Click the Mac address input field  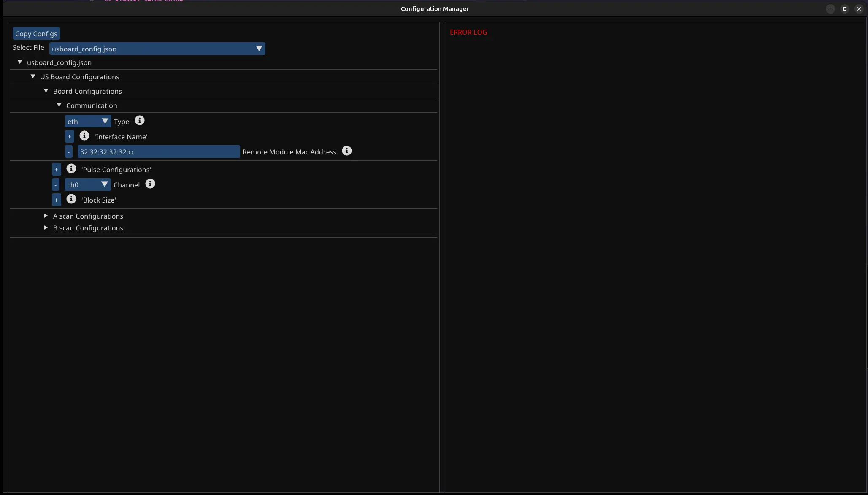[159, 152]
